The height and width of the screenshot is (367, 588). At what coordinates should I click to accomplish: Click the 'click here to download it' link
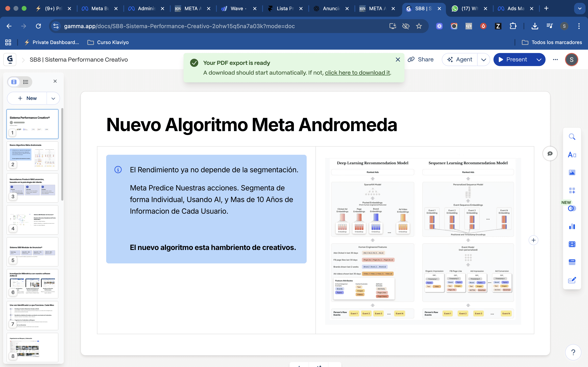pyautogui.click(x=357, y=73)
